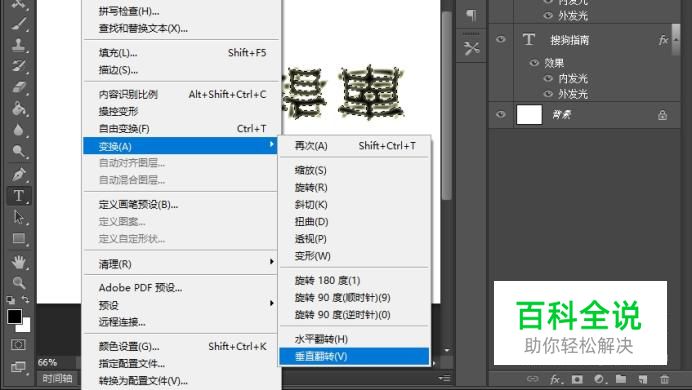Select 旋转 180 度(1) option

coord(354,281)
